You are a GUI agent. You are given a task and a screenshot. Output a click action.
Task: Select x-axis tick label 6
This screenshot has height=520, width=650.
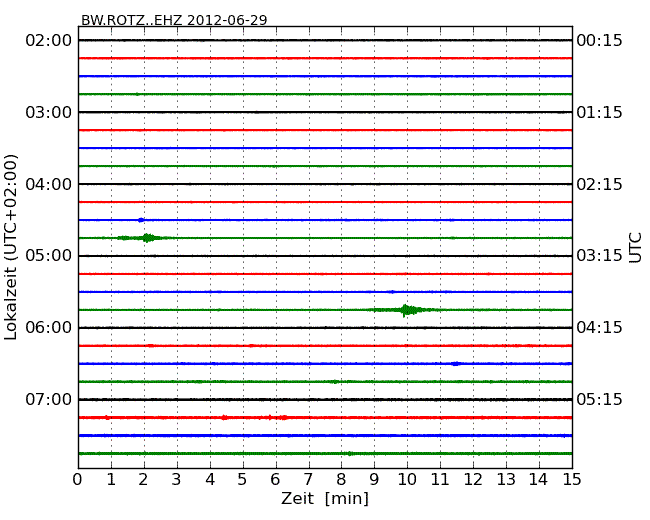click(275, 480)
